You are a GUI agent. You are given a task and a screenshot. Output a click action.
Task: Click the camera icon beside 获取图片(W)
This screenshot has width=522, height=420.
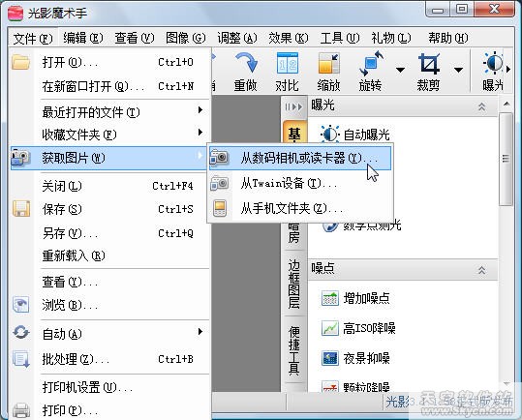20,158
